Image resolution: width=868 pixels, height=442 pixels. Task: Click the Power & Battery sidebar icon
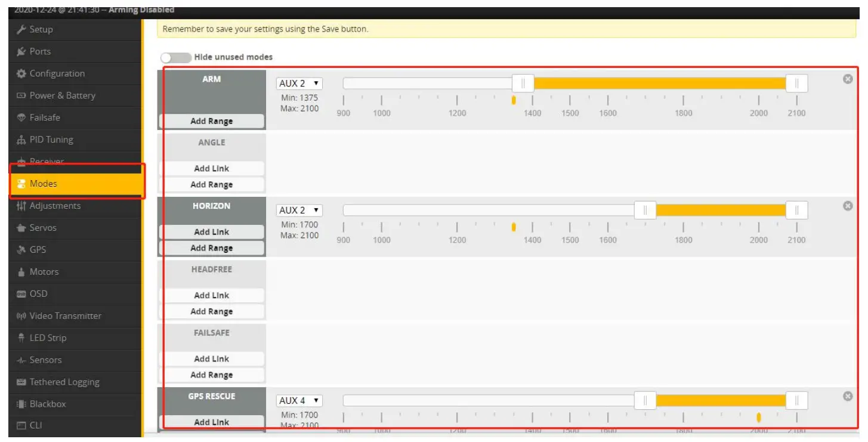point(21,95)
